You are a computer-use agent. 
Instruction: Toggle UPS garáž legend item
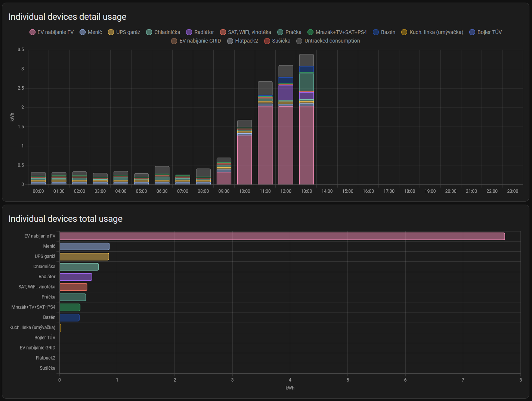pos(124,32)
